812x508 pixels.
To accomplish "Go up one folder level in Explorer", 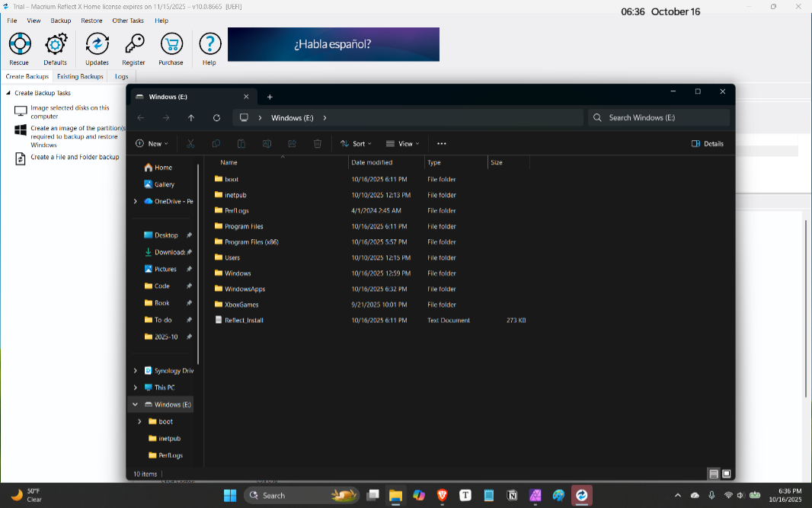I will pos(191,118).
